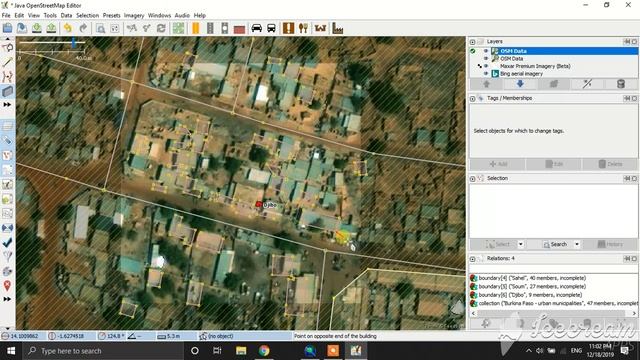The width and height of the screenshot is (640, 360).
Task: Select the orange highway preset icon
Action: point(196,28)
